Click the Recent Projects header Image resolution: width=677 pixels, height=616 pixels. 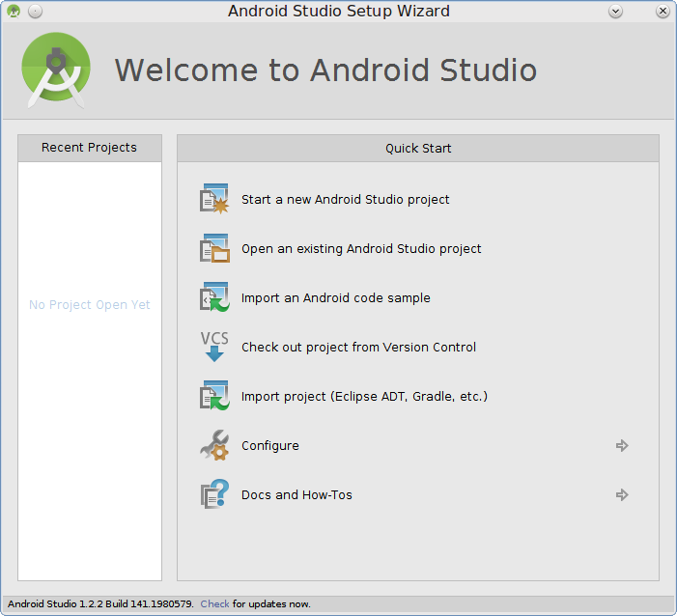90,148
